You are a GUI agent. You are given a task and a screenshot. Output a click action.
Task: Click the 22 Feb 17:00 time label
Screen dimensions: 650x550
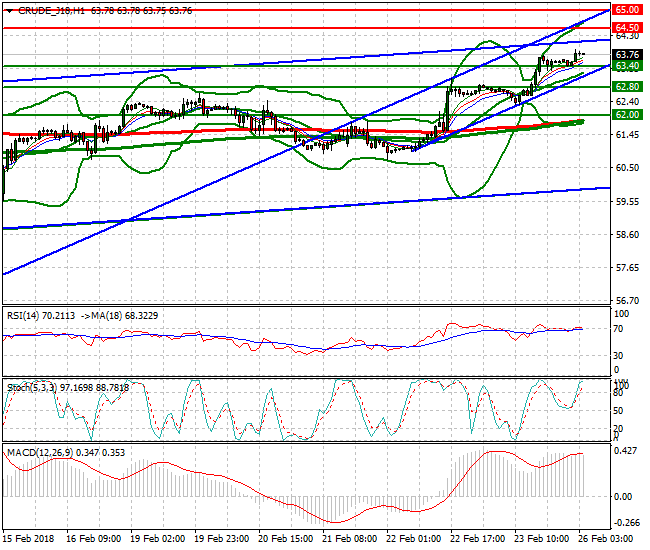(x=478, y=539)
